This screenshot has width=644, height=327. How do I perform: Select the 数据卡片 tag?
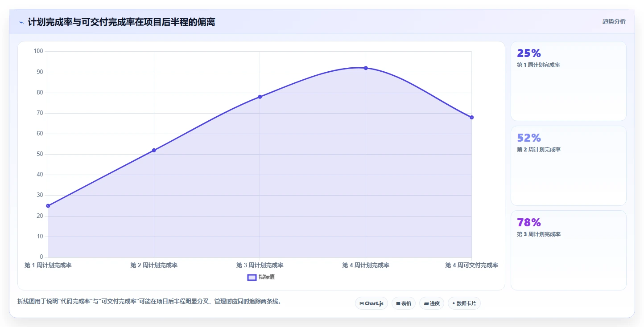(464, 303)
